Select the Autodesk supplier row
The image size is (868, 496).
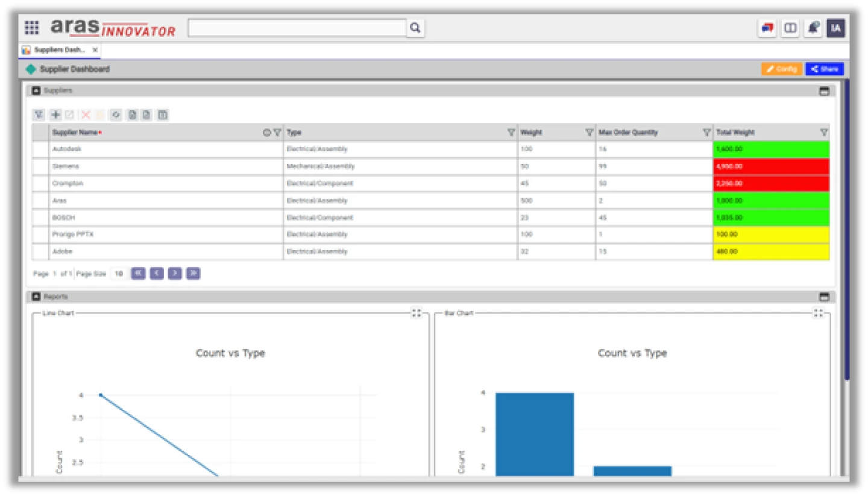tap(430, 149)
